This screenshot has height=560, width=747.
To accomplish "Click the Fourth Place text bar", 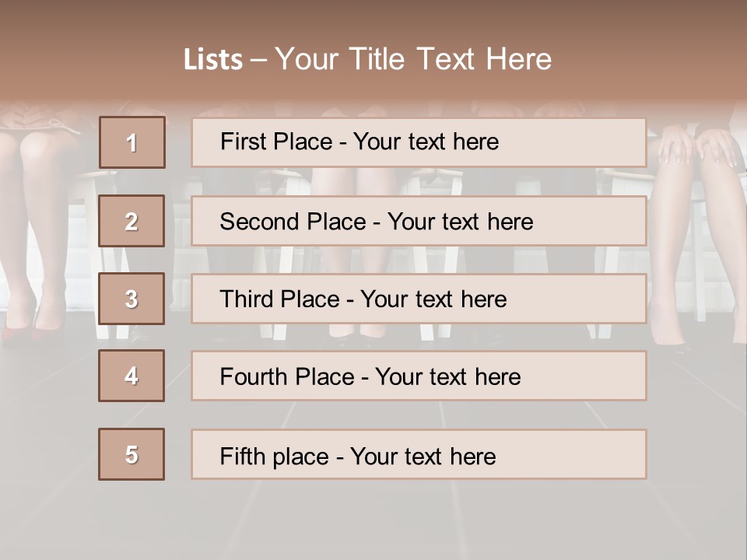I will coord(419,376).
